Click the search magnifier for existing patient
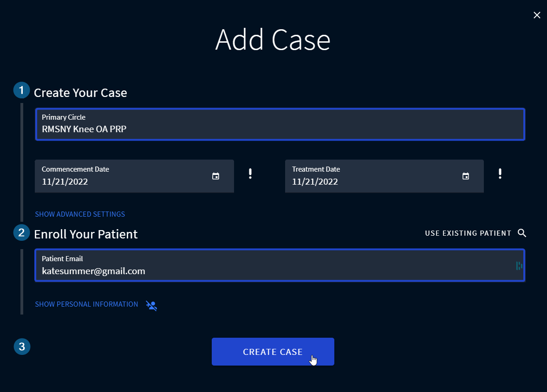This screenshot has height=392, width=547. click(x=522, y=233)
